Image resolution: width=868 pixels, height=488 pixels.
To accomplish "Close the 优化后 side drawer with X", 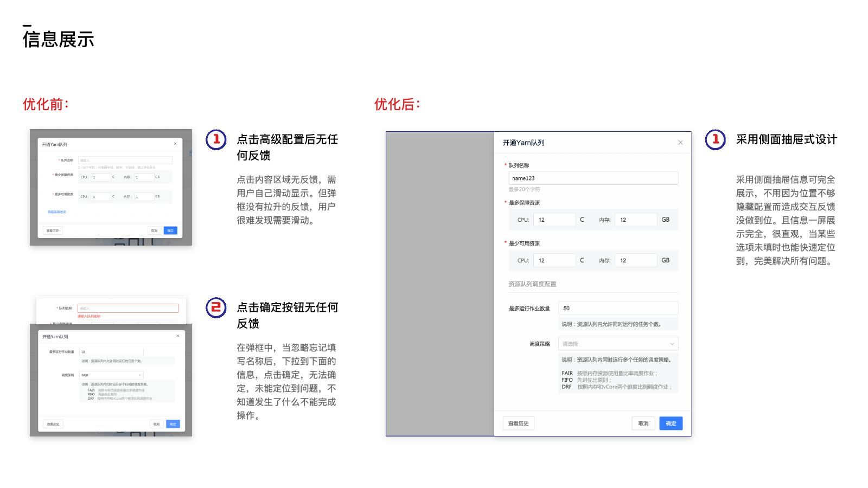I will click(x=680, y=143).
